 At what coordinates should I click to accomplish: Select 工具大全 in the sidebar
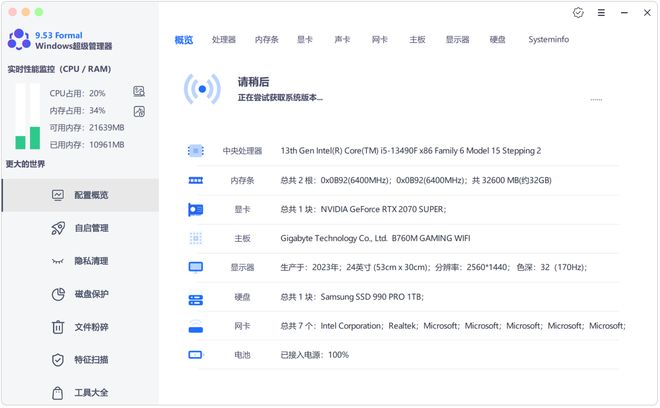[x=91, y=392]
